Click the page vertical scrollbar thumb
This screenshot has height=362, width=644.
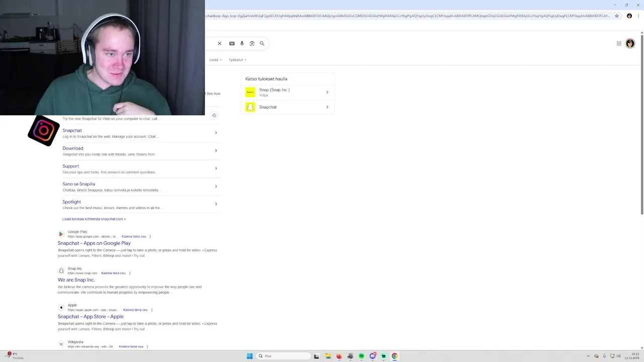coord(641,126)
